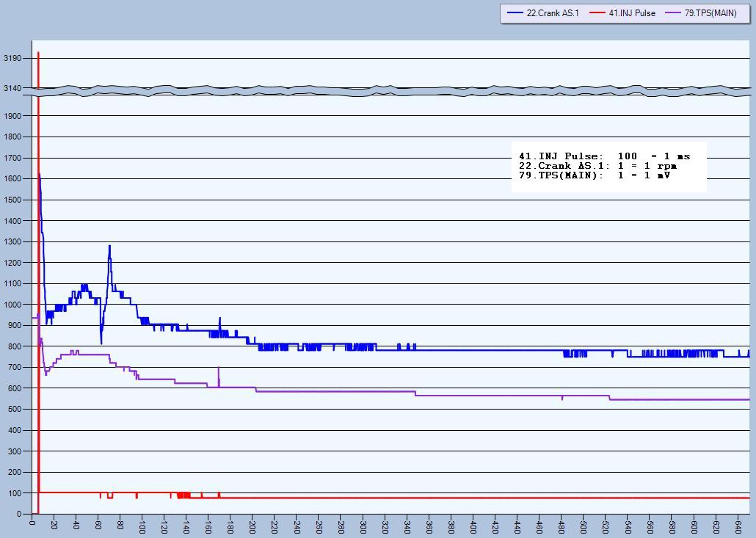Click the purple TPS(MAIN) legend line swatch
Image resolution: width=756 pixels, height=538 pixels.
(x=674, y=13)
